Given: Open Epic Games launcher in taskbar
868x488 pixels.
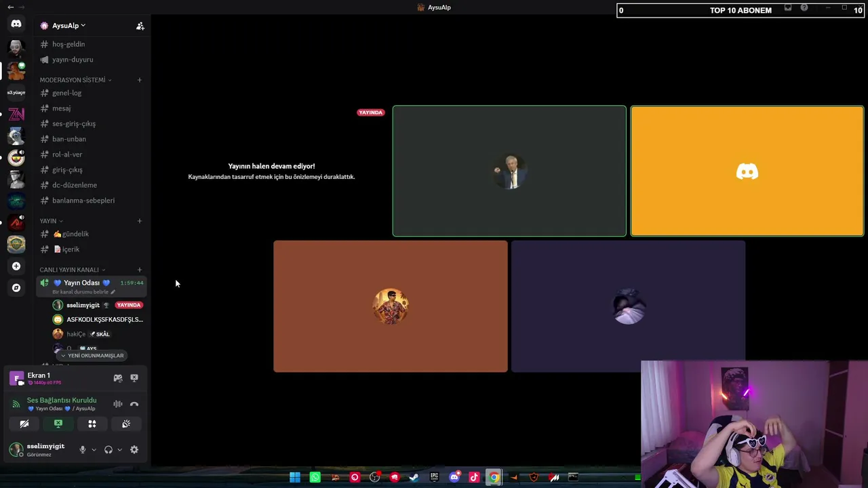Looking at the screenshot, I should click(x=434, y=477).
